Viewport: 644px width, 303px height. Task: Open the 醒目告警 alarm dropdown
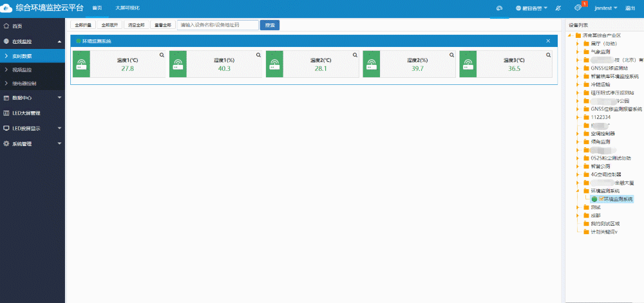click(532, 8)
